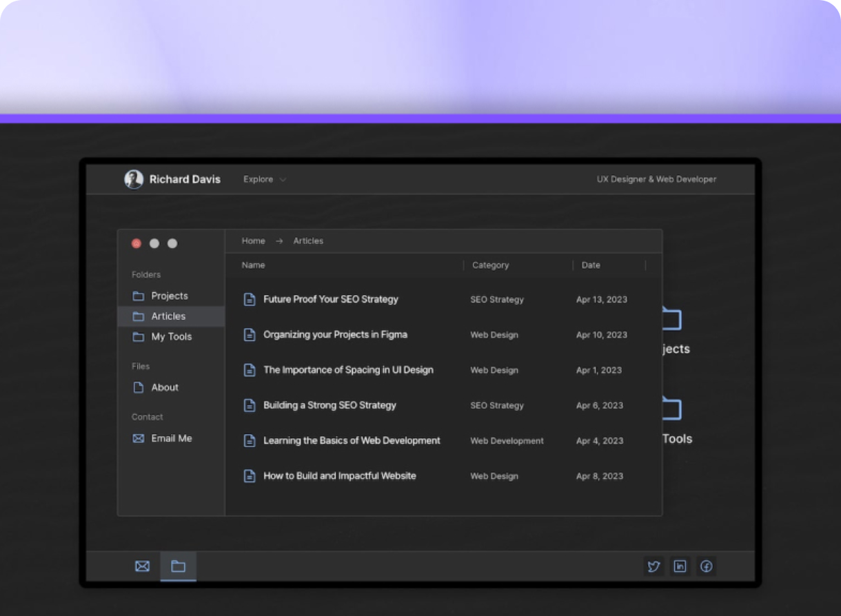Close the file browser with red button
Viewport: 841px width, 616px height.
(136, 243)
